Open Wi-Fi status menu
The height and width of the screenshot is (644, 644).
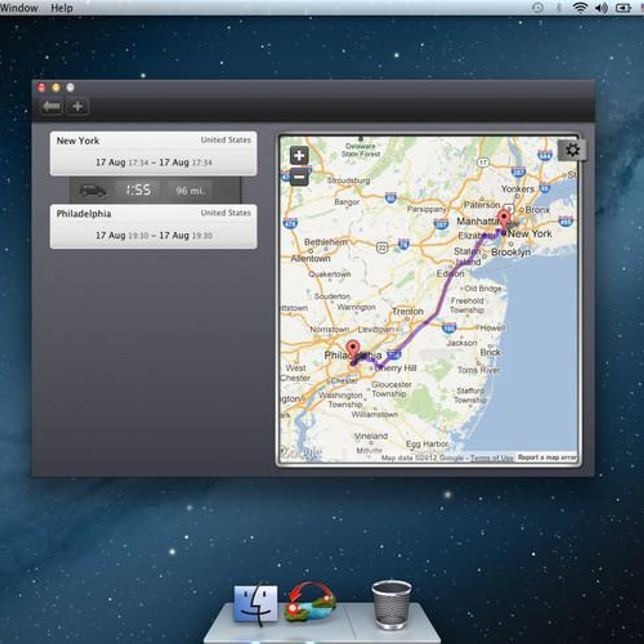tap(580, 7)
